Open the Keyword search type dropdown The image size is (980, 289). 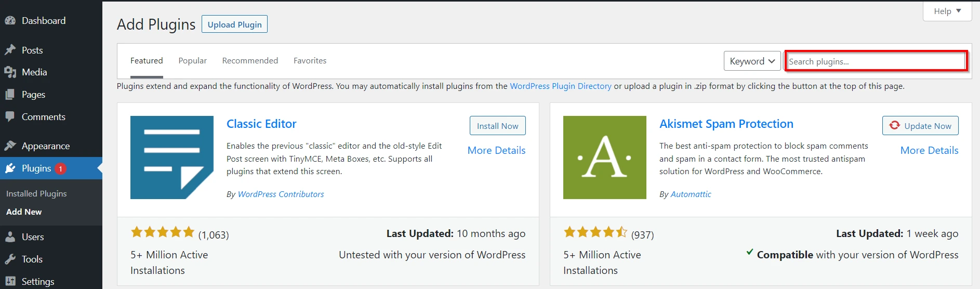point(752,61)
